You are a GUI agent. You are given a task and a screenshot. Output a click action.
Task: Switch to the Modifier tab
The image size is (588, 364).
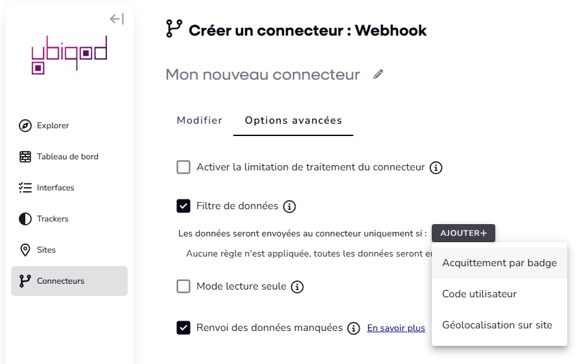tap(200, 120)
